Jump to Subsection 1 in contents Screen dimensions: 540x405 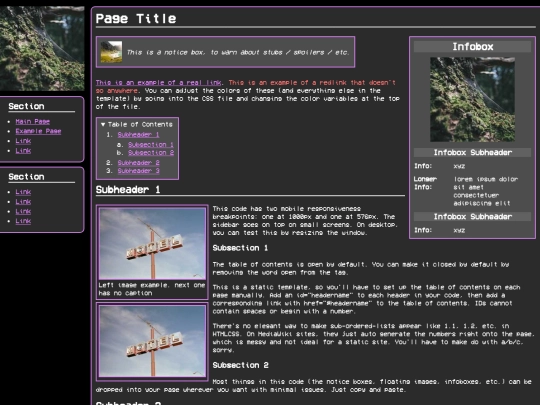[x=151, y=145]
